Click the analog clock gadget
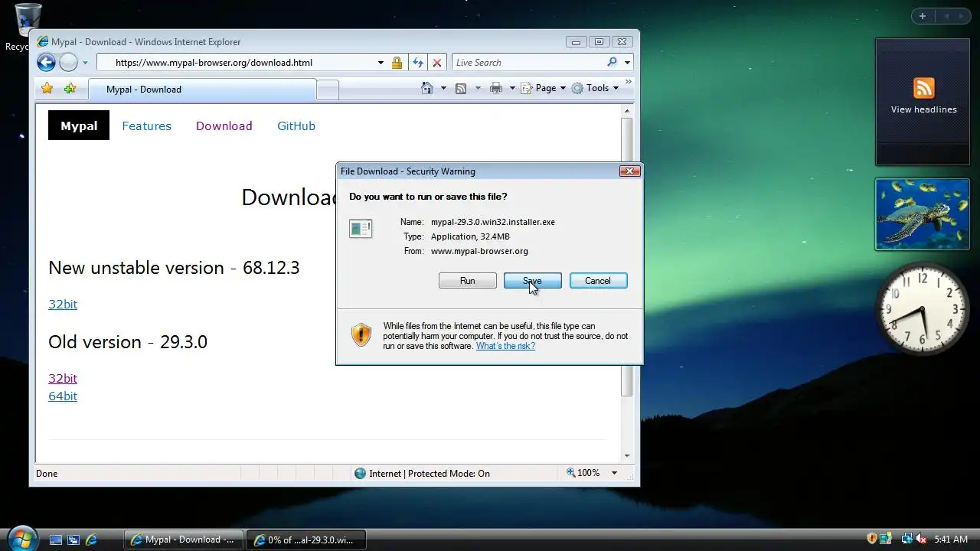This screenshot has width=980, height=551. point(923,309)
